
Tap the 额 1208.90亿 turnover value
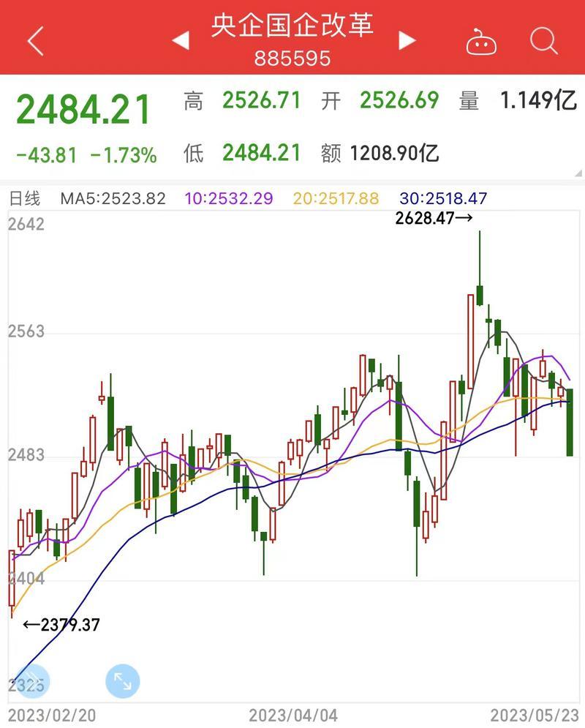pyautogui.click(x=380, y=153)
